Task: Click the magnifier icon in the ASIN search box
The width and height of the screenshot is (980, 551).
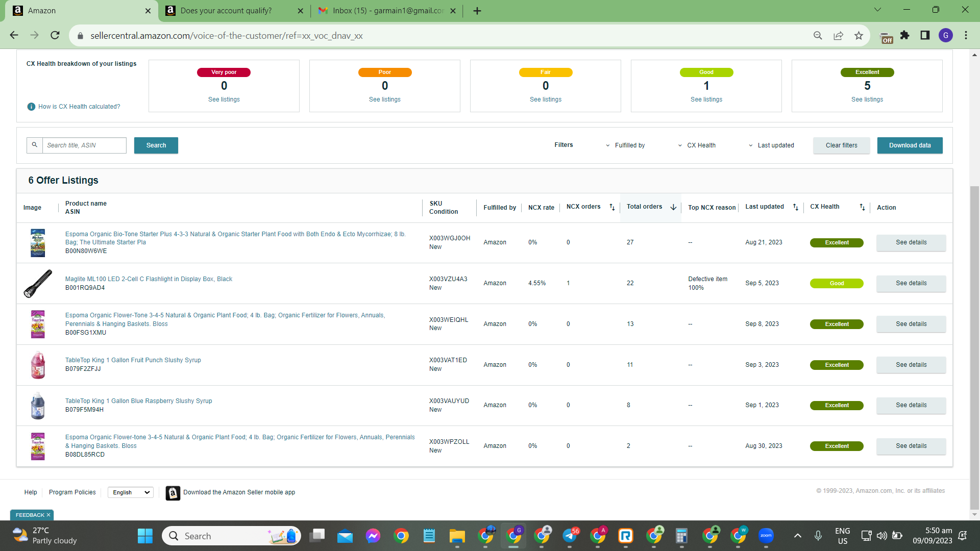Action: coord(35,145)
